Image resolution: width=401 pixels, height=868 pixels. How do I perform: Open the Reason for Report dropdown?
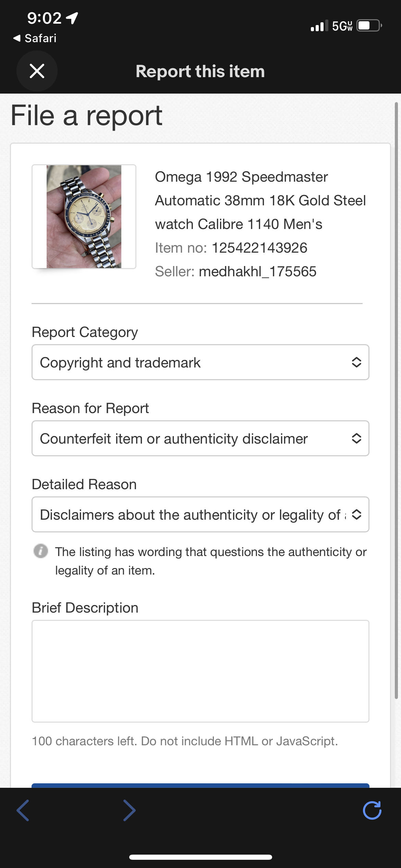point(200,438)
